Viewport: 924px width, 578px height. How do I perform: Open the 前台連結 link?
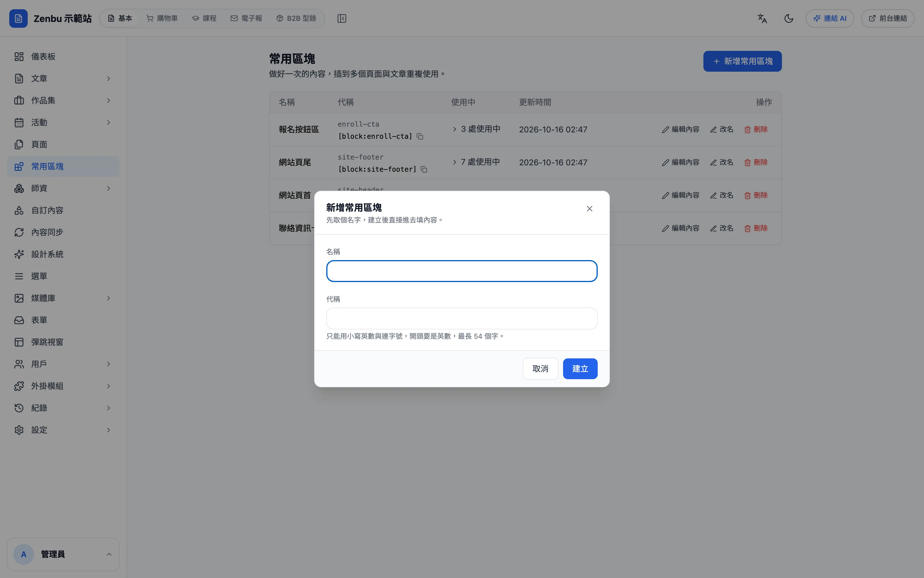coord(888,18)
